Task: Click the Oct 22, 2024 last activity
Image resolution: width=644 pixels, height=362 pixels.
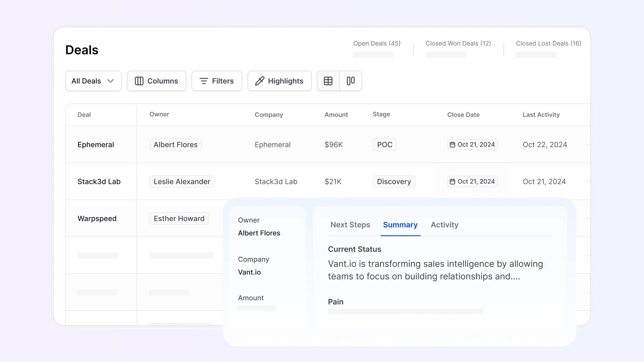Action: (x=545, y=144)
